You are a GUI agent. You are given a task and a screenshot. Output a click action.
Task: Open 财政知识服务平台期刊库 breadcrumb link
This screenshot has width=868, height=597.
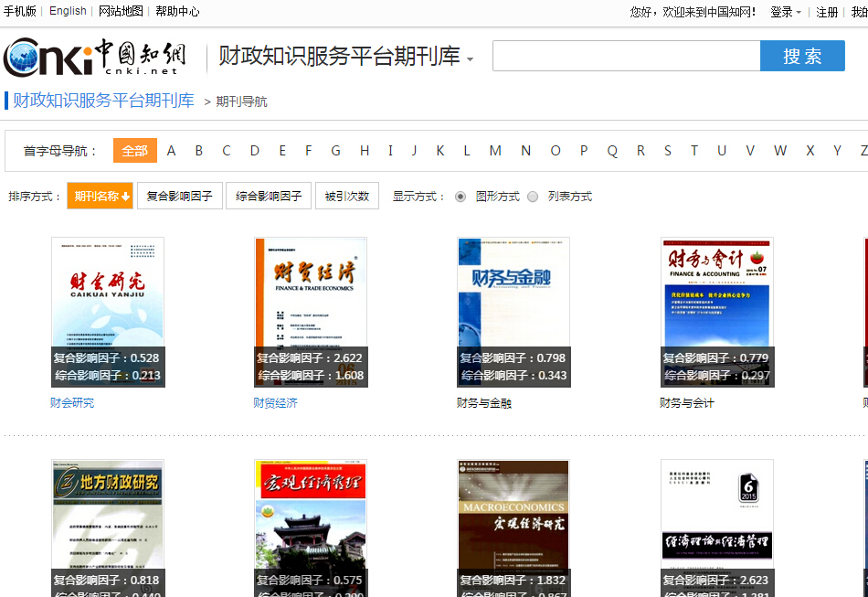coord(103,101)
